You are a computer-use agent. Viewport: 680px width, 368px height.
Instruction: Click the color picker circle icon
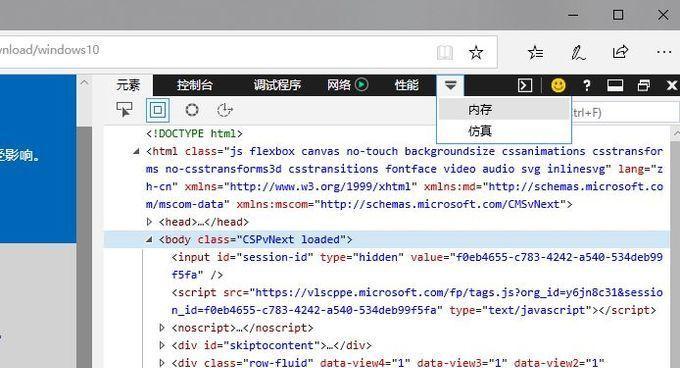point(192,110)
